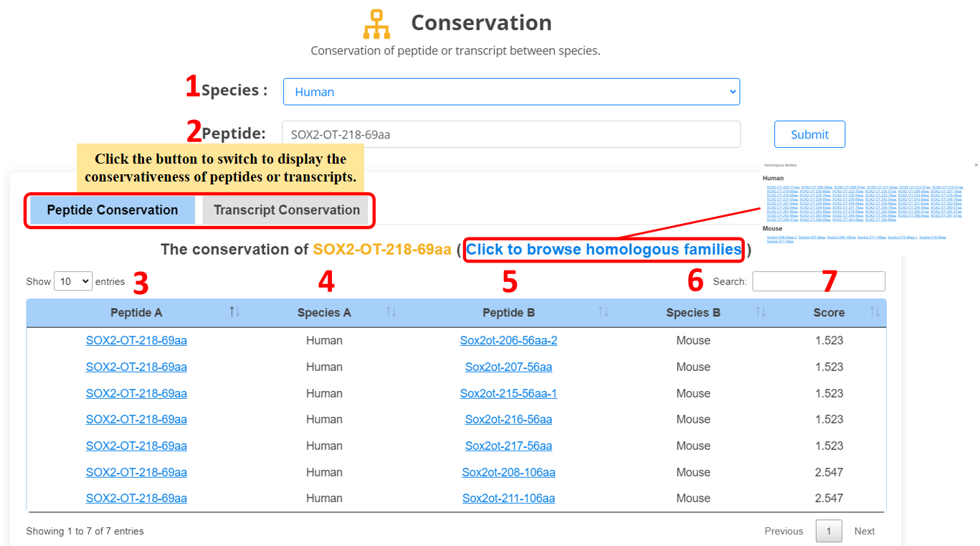Open the Species dropdown
Viewport: 980px width, 546px height.
pos(511,92)
